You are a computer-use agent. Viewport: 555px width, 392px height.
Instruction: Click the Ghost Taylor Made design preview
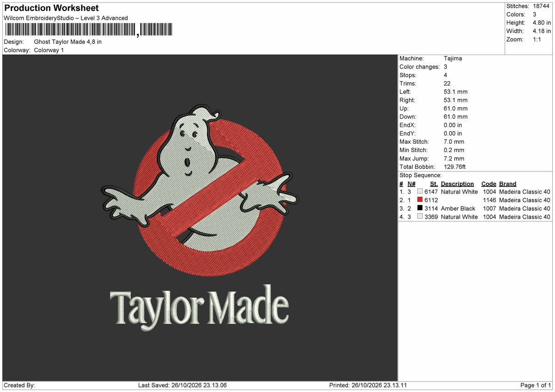pos(200,218)
